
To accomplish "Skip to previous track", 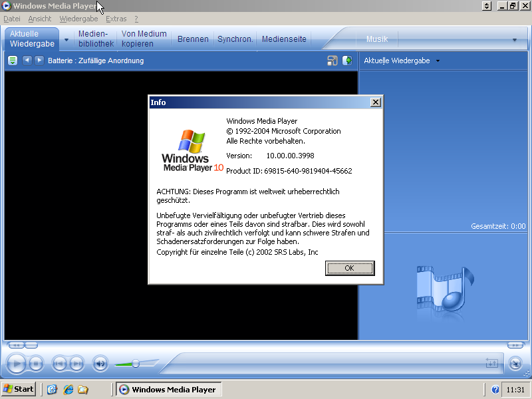I will click(59, 364).
